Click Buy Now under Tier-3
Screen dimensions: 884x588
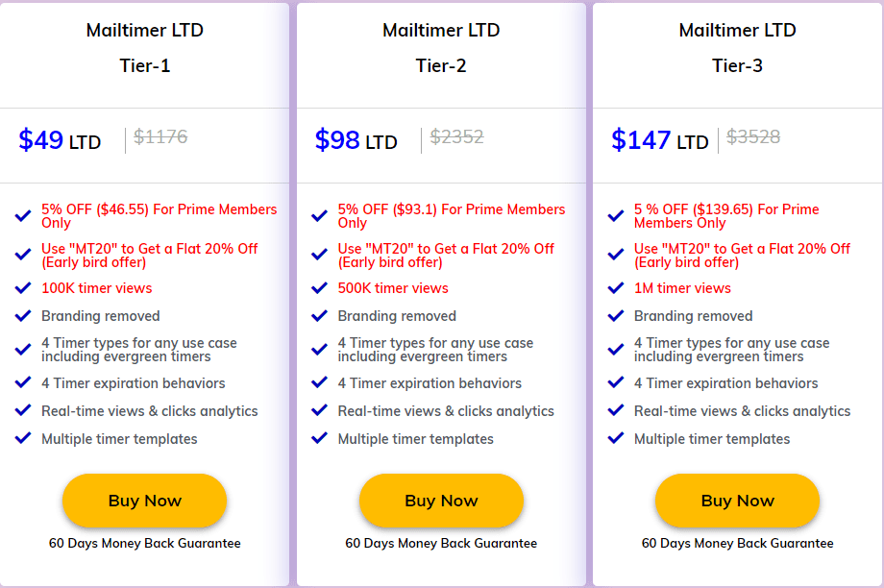[737, 501]
